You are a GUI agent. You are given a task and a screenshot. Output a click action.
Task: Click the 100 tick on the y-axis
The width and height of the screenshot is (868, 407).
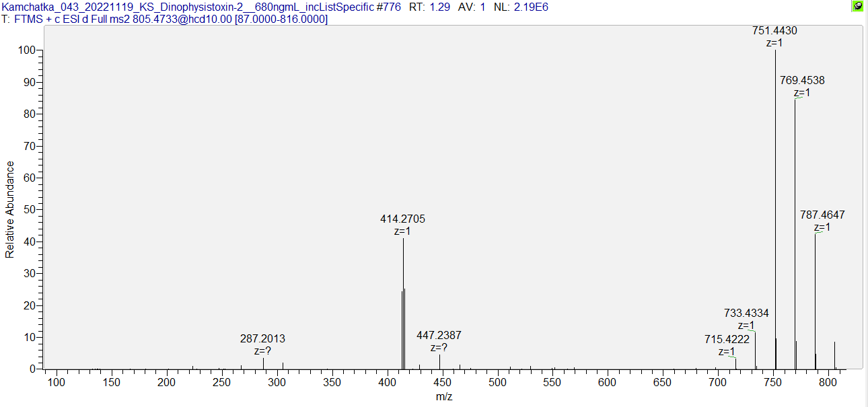pos(28,51)
